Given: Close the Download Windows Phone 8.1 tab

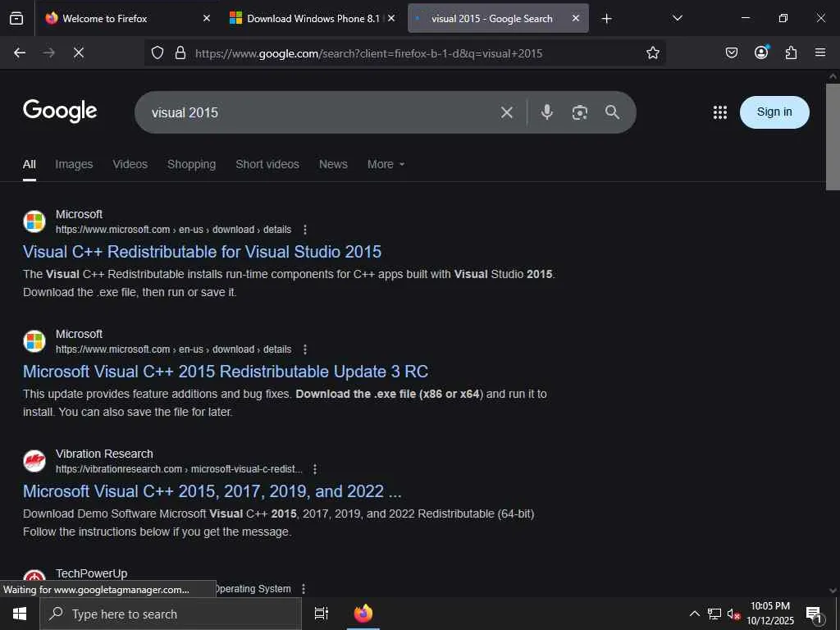Looking at the screenshot, I should [x=391, y=18].
